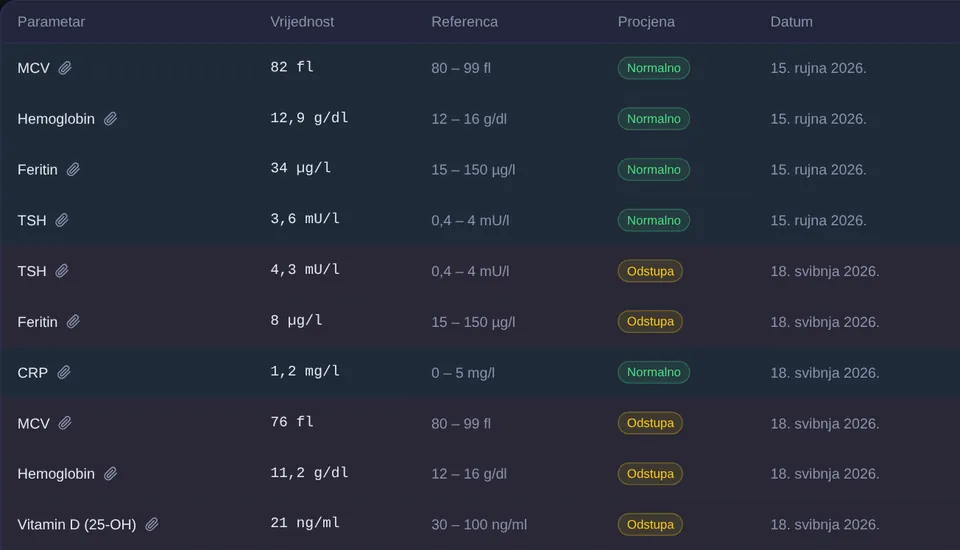The image size is (960, 550).
Task: Click reference 15 – 150 µg/l in Feritin 8 row
Action: [473, 322]
